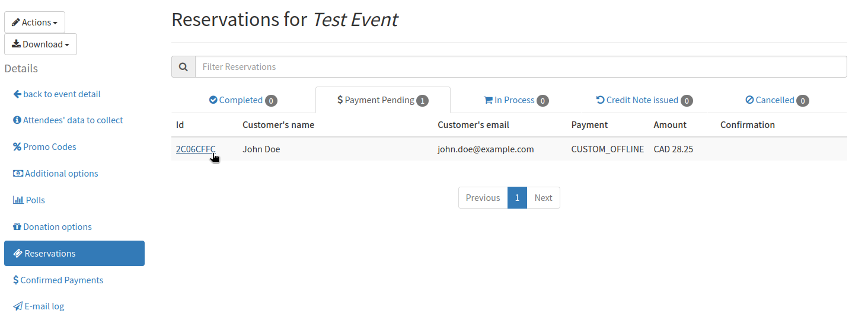Viewport: 868px width, 323px height.
Task: Select the Reservations sidebar item
Action: (x=74, y=253)
